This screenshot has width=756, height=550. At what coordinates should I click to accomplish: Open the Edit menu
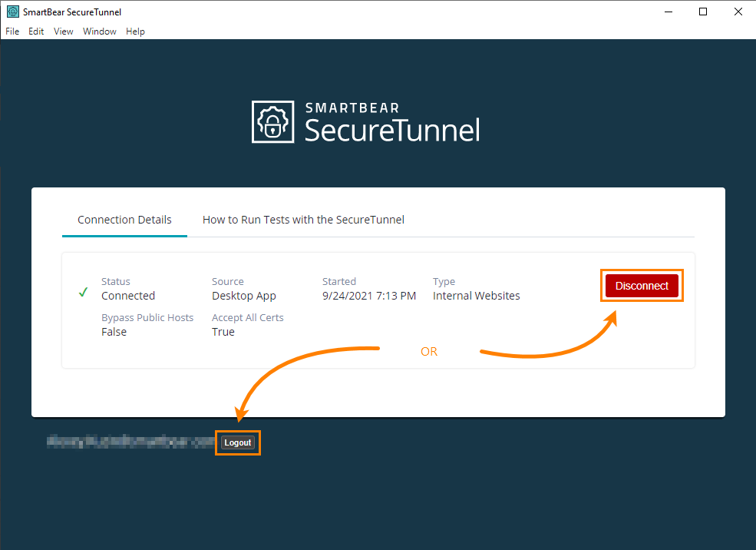36,31
